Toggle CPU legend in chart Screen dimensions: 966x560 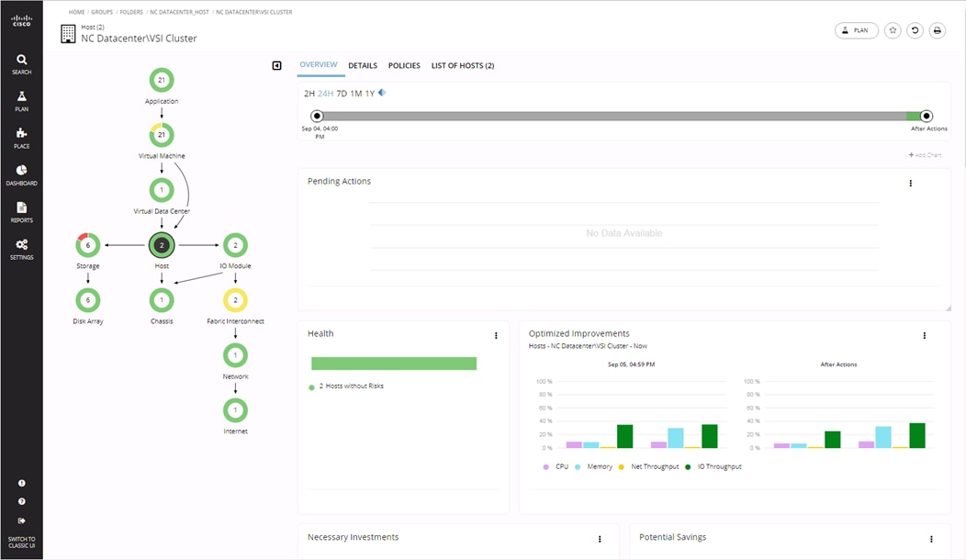pos(556,467)
